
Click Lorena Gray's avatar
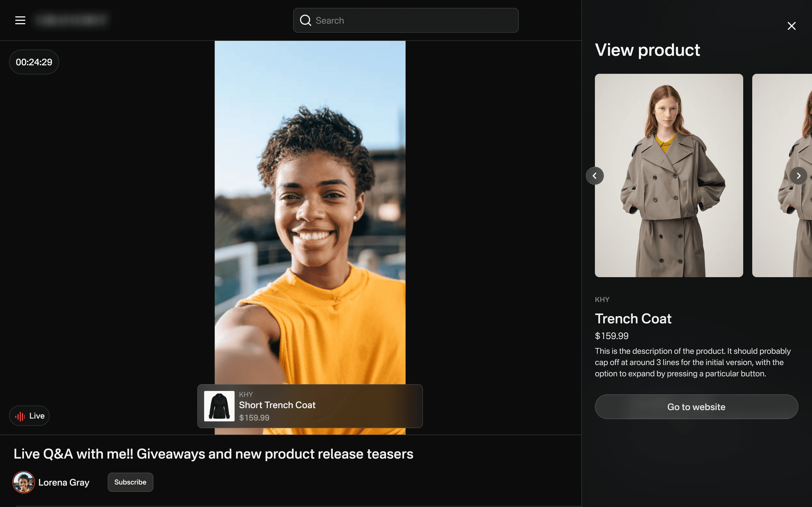[23, 482]
